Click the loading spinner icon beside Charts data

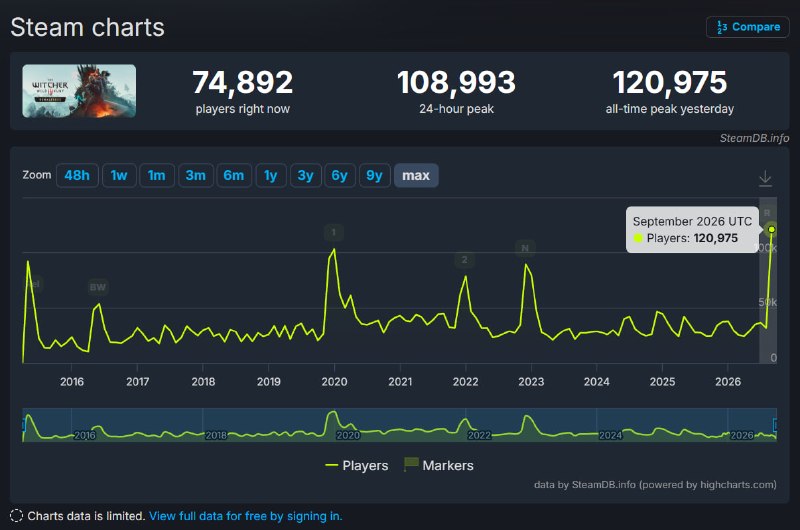pos(16,516)
